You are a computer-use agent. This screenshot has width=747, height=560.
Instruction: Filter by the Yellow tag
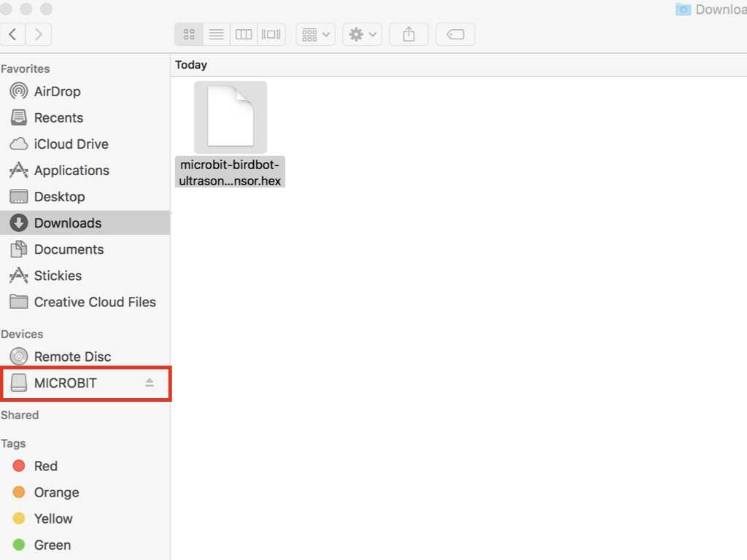click(x=85, y=518)
